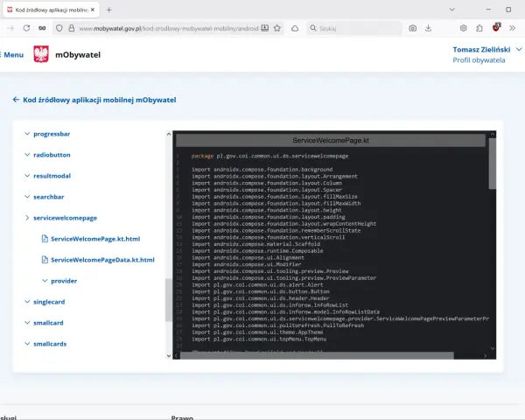Click the file tree scroll down arrow

(x=169, y=356)
